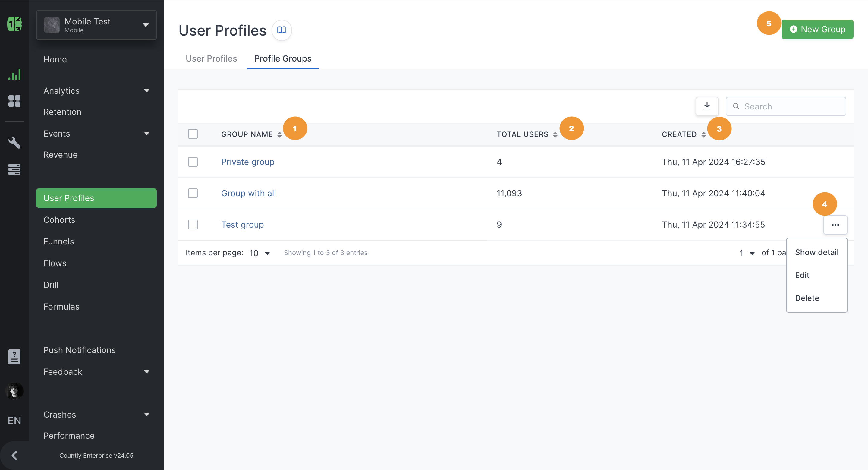Open the dashboards grid sidebar icon

[14, 101]
